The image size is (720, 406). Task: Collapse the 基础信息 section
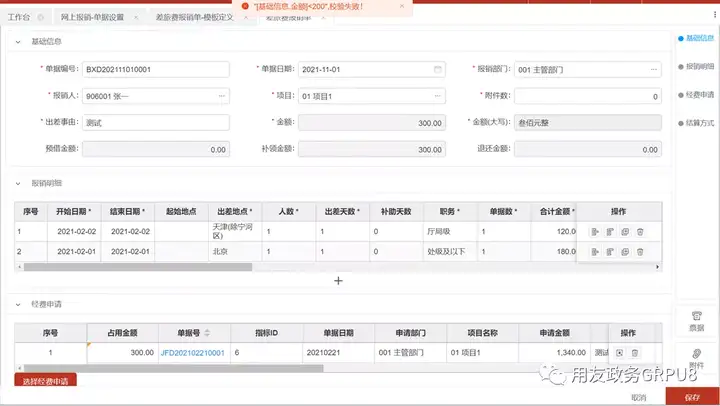coord(18,42)
